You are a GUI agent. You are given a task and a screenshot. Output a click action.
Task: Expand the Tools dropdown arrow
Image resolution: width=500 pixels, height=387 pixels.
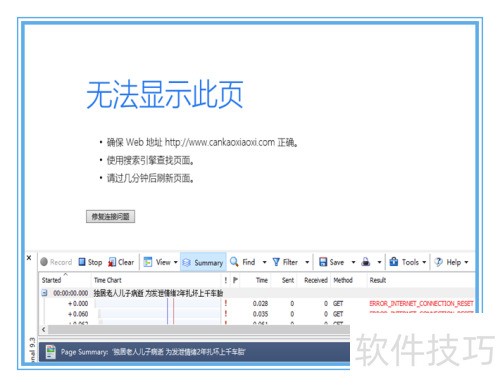[424, 262]
